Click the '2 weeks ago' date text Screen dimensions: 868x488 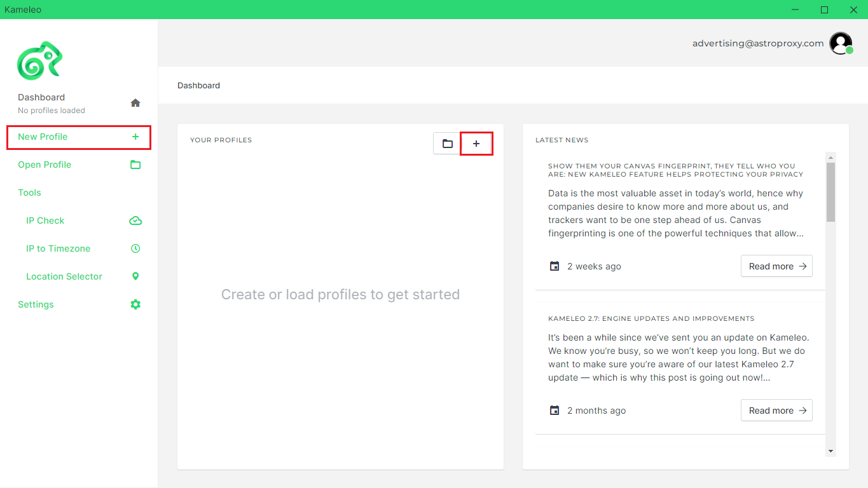click(594, 266)
